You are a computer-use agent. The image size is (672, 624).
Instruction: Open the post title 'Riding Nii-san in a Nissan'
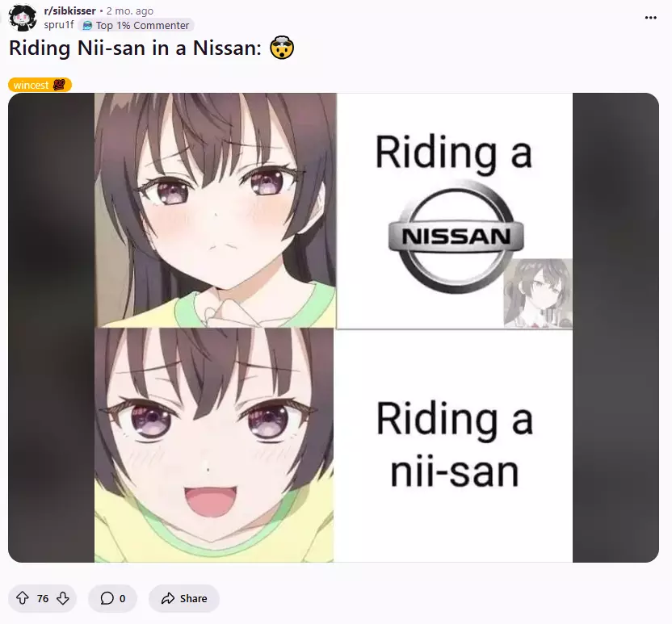pyautogui.click(x=135, y=48)
